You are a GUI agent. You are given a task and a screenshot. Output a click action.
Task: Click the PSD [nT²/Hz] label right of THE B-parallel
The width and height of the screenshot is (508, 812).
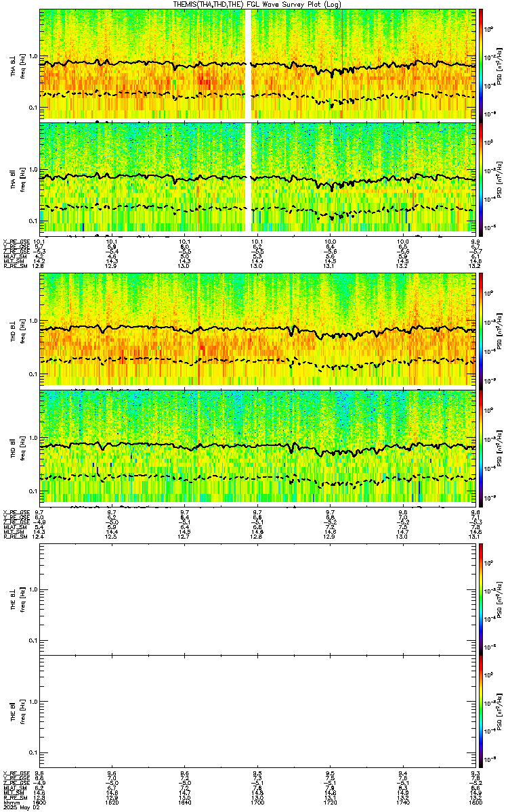click(500, 710)
